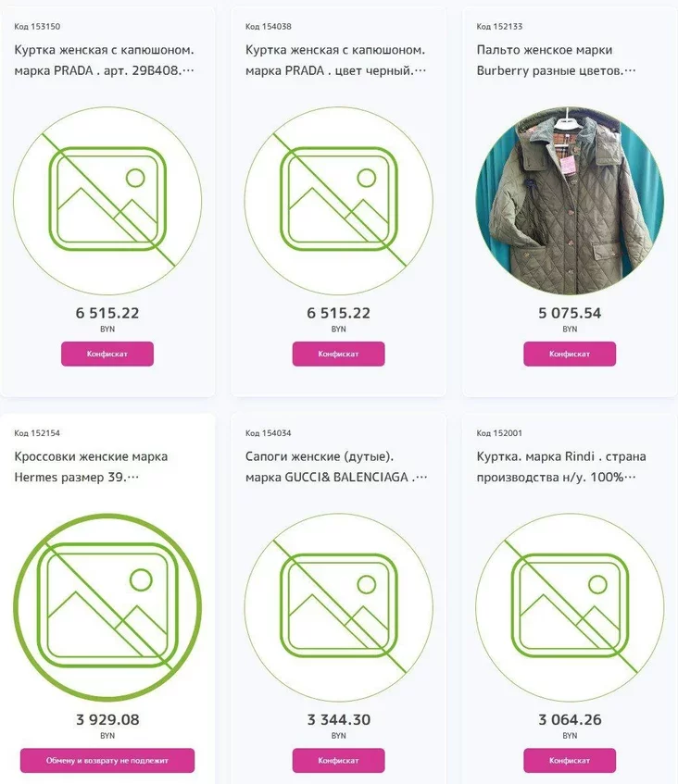Click the no-image placeholder for item 153150

click(x=107, y=201)
